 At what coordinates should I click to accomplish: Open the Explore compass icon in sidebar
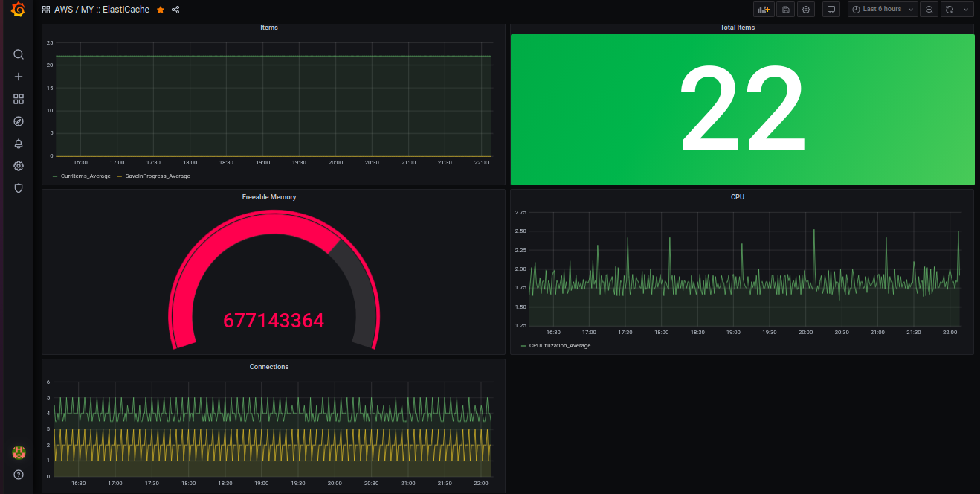click(x=19, y=121)
